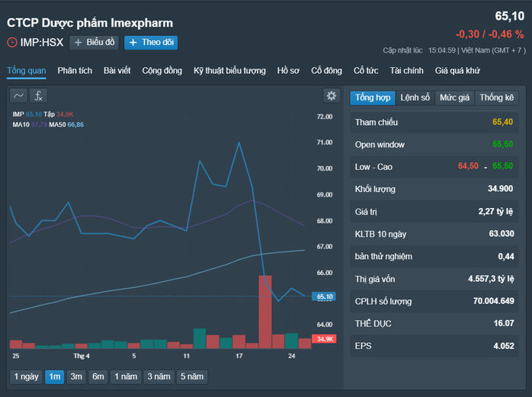This screenshot has width=532, height=397.
Task: Select the Mức giá panel tab
Action: (x=455, y=98)
